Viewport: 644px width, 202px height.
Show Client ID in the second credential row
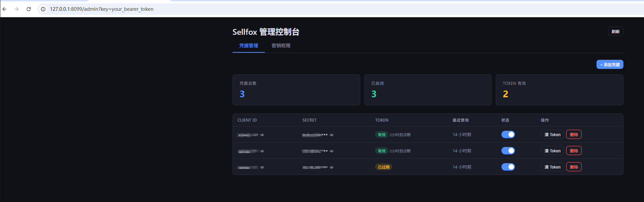click(262, 151)
